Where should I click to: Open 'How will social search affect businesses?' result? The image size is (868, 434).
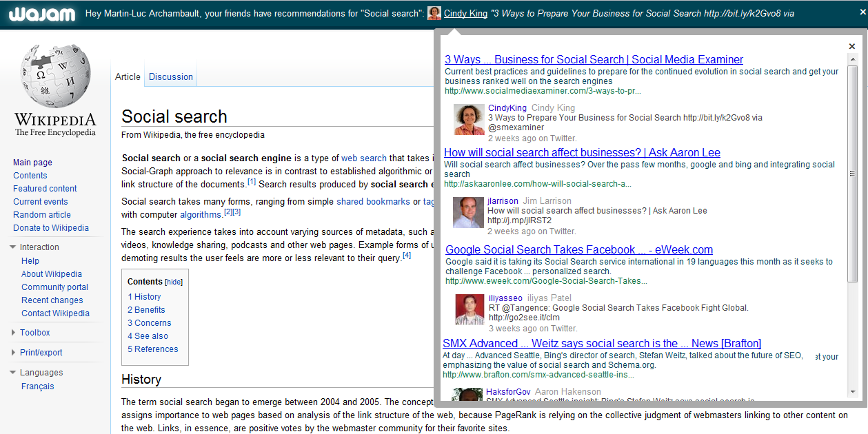pos(582,153)
